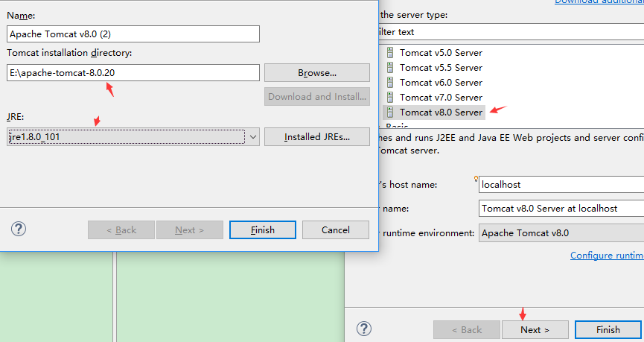The width and height of the screenshot is (644, 342).
Task: Click the disabled Back button in the front dialog
Action: point(121,229)
